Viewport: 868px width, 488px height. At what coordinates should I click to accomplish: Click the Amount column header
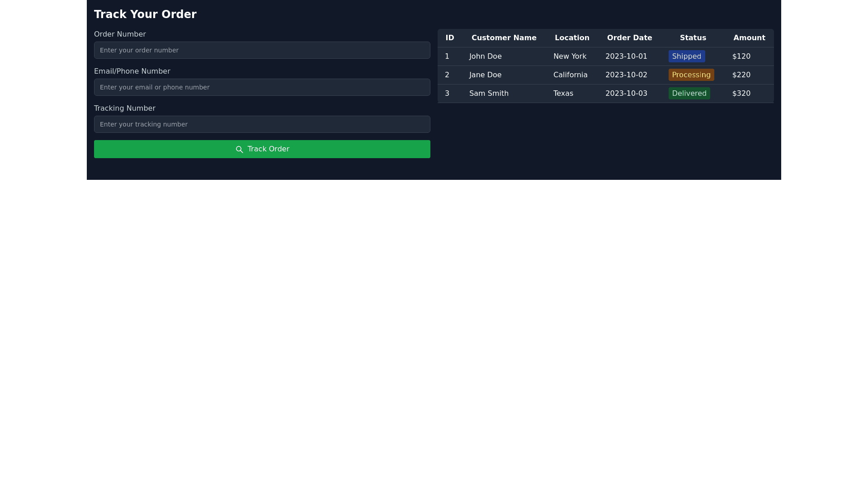(749, 38)
